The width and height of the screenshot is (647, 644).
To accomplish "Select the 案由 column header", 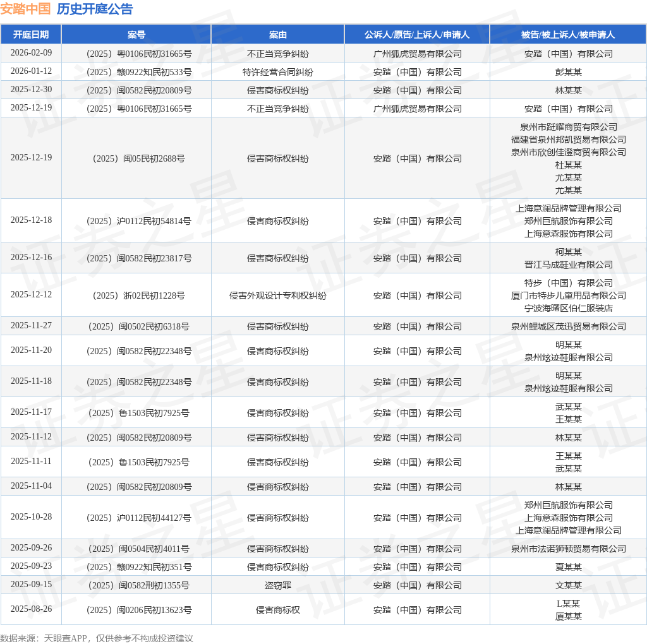I will point(278,35).
